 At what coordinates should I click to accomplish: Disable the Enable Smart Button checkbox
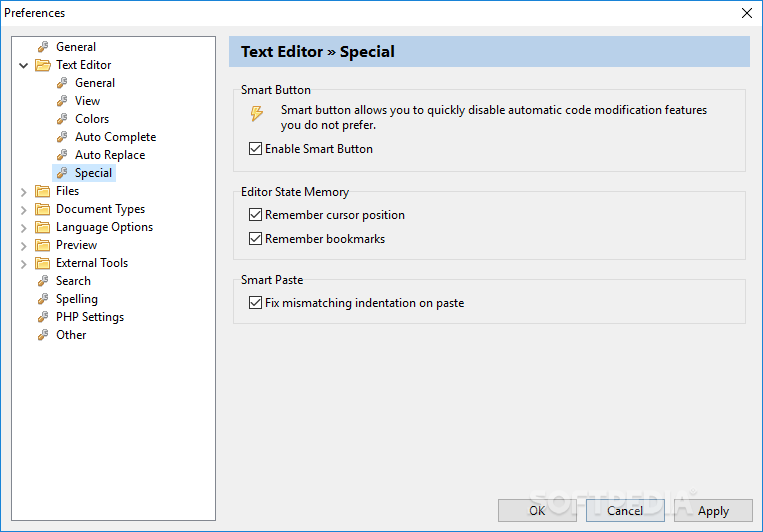pos(255,149)
